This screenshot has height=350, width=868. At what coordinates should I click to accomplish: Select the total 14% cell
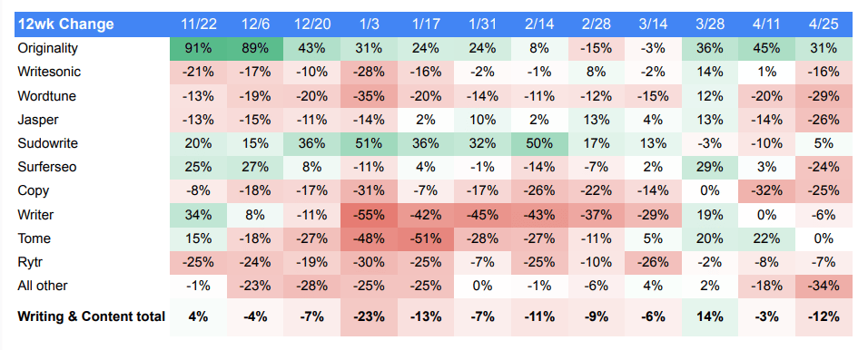pos(710,316)
